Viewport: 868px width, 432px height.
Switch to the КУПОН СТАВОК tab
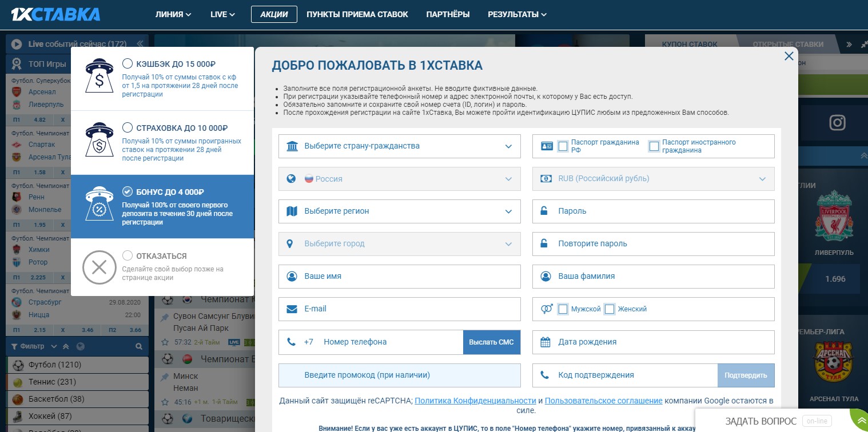coord(690,44)
